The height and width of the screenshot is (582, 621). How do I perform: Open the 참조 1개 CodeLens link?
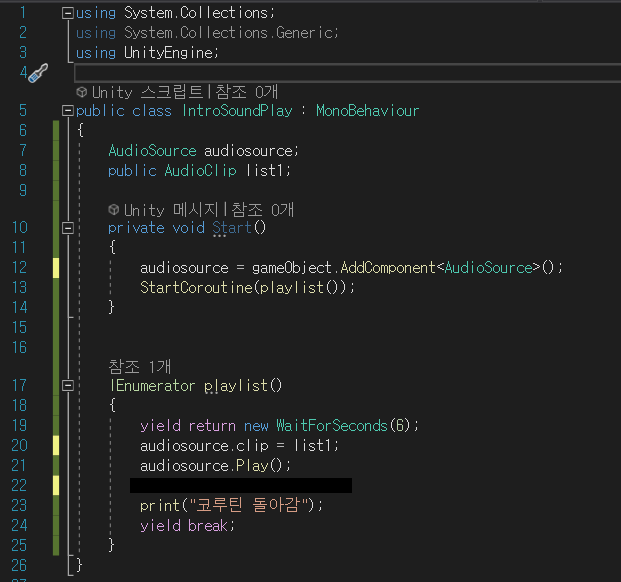pos(139,367)
